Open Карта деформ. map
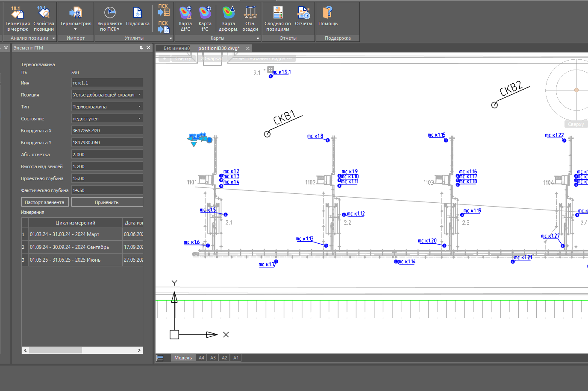Viewport: 588px width, 391px height. [229, 18]
